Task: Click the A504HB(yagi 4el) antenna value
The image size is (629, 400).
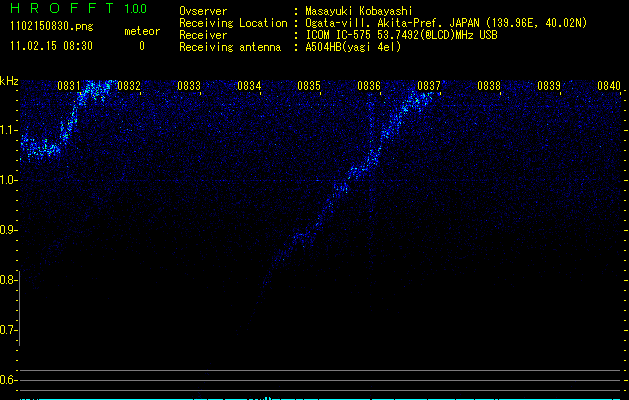Action: pyautogui.click(x=353, y=47)
